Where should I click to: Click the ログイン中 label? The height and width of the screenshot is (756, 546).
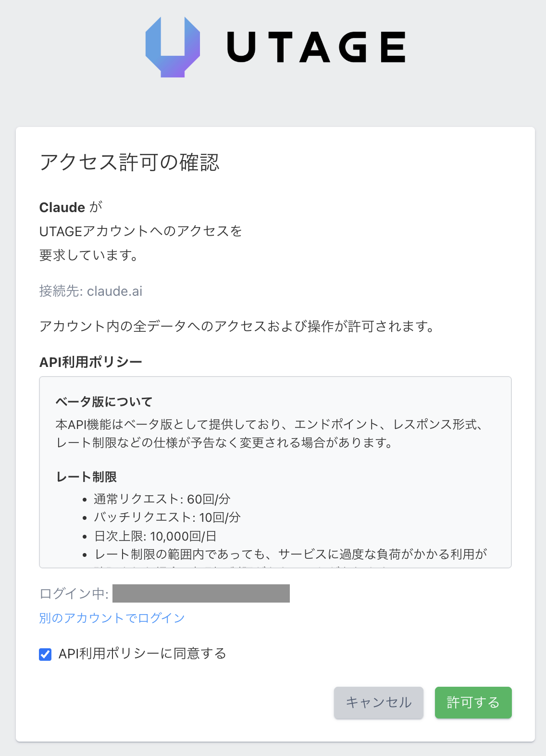pos(74,593)
